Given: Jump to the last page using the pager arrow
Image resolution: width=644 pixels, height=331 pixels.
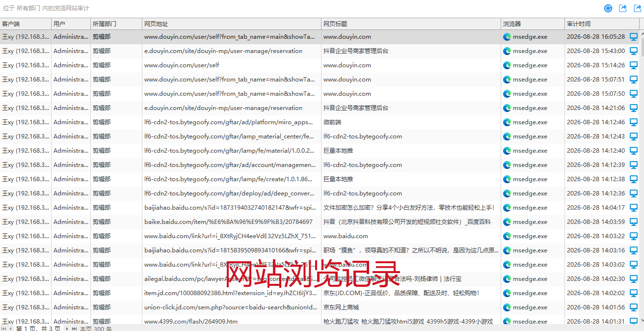Looking at the screenshot, I should (75, 329).
